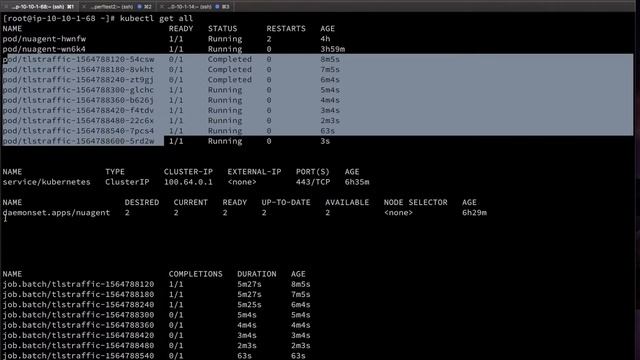Click job.batch/tlstraffic-1564788240 entry
This screenshot has width=640, height=360.
(78, 304)
